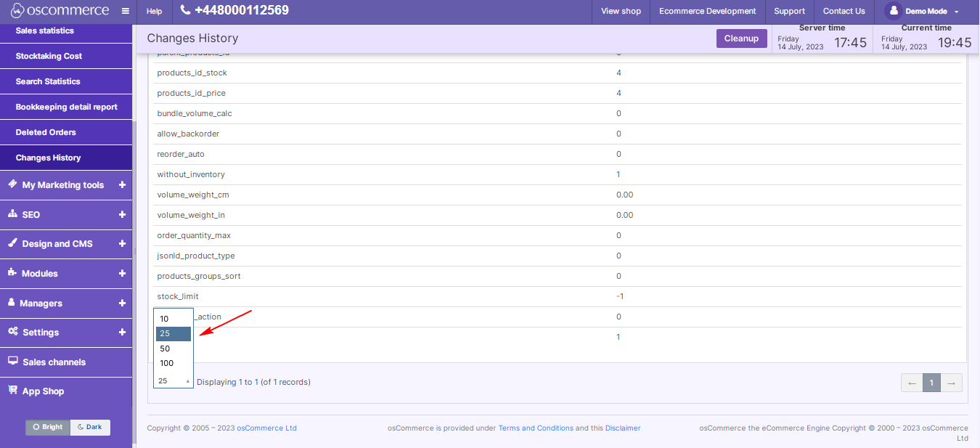
Task: Click the App Shop cart icon
Action: pyautogui.click(x=13, y=390)
